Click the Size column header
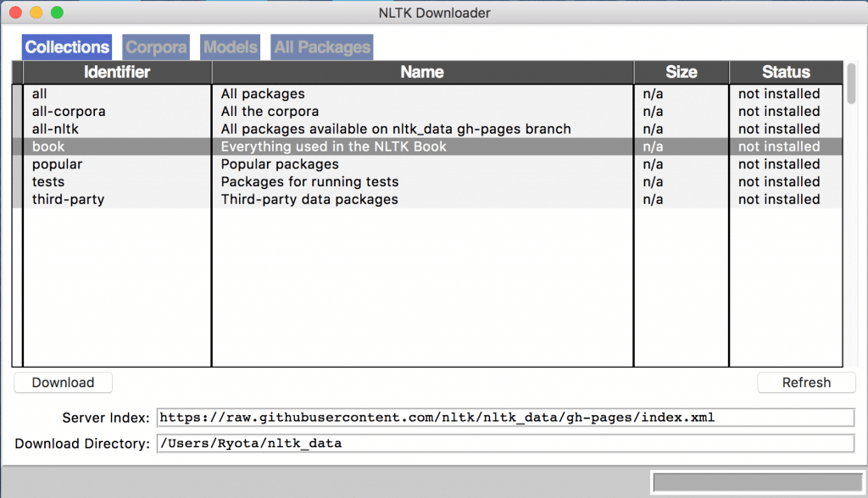This screenshot has height=498, width=868. click(682, 72)
